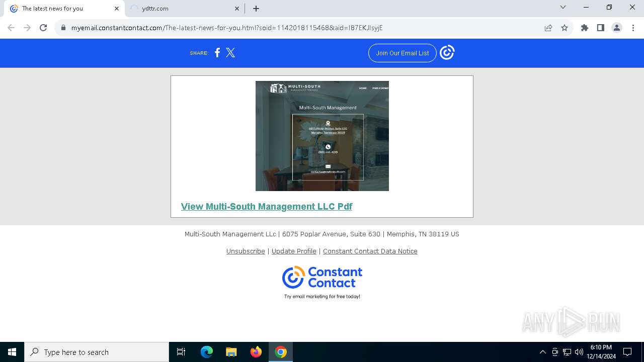Click the SHARE: label

click(x=199, y=53)
